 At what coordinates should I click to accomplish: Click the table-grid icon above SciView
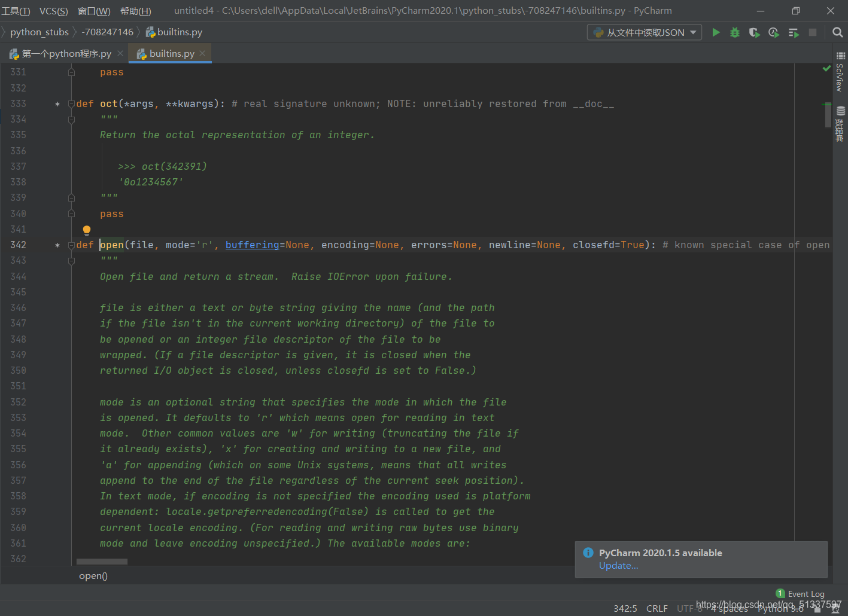840,55
